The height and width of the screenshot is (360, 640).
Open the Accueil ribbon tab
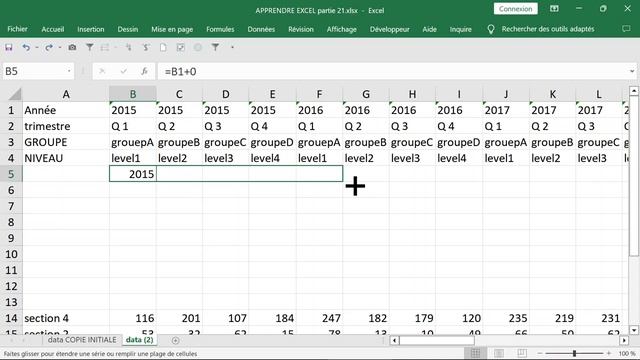click(53, 29)
